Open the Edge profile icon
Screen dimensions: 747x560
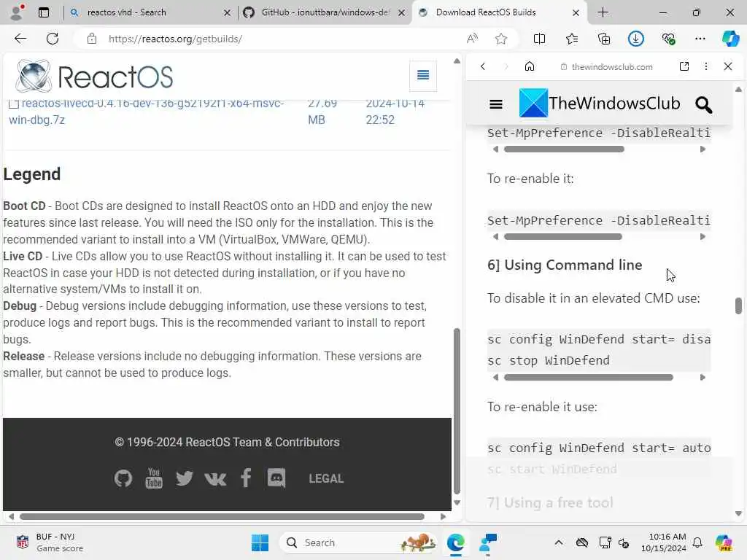(18, 12)
